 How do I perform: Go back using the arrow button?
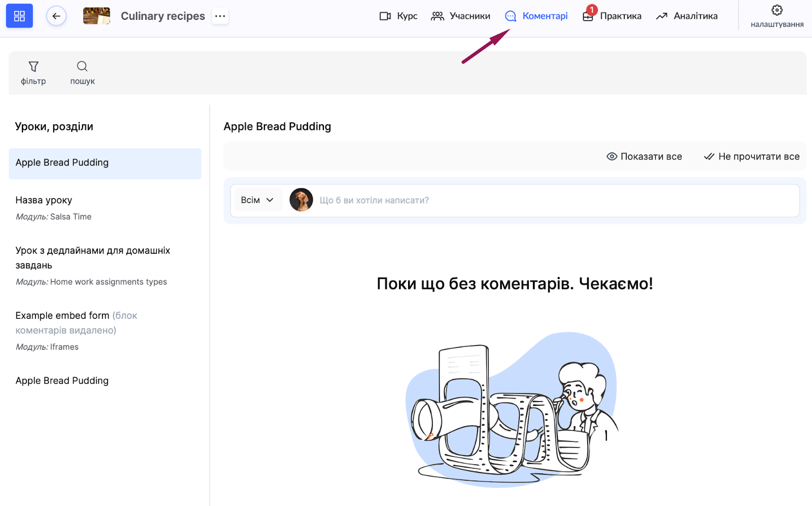click(x=56, y=16)
